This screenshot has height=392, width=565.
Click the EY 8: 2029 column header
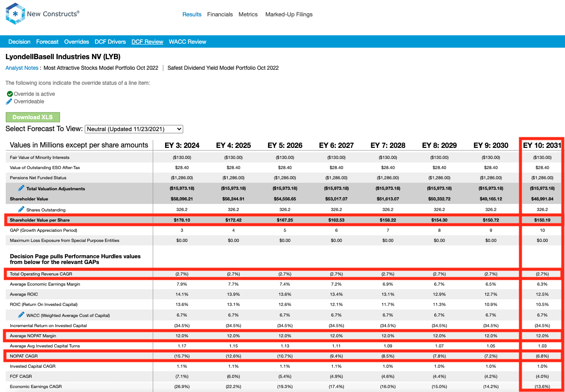pyautogui.click(x=440, y=145)
